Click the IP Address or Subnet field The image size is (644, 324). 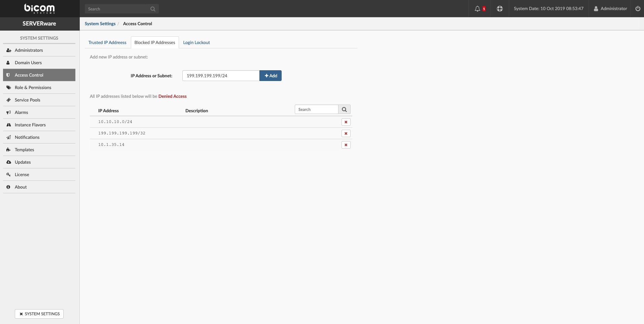(221, 76)
